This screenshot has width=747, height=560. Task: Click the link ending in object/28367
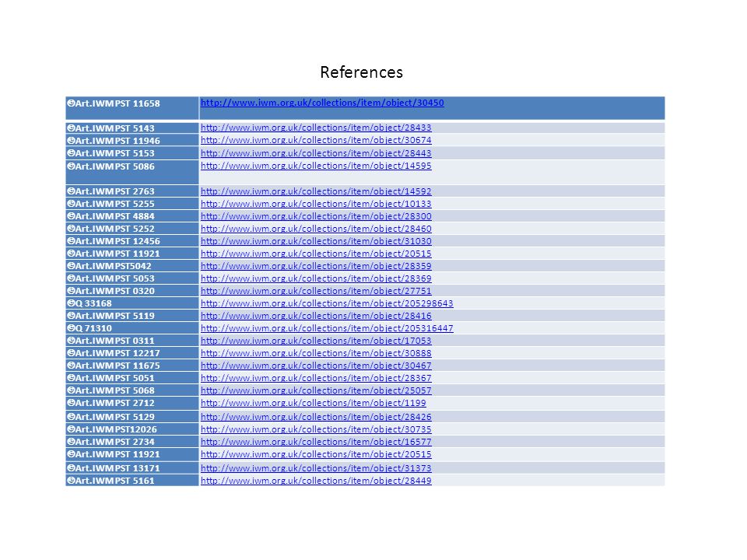(316, 378)
